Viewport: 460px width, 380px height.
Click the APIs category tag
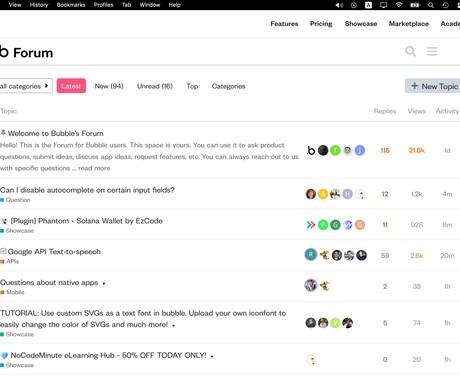click(x=10, y=261)
